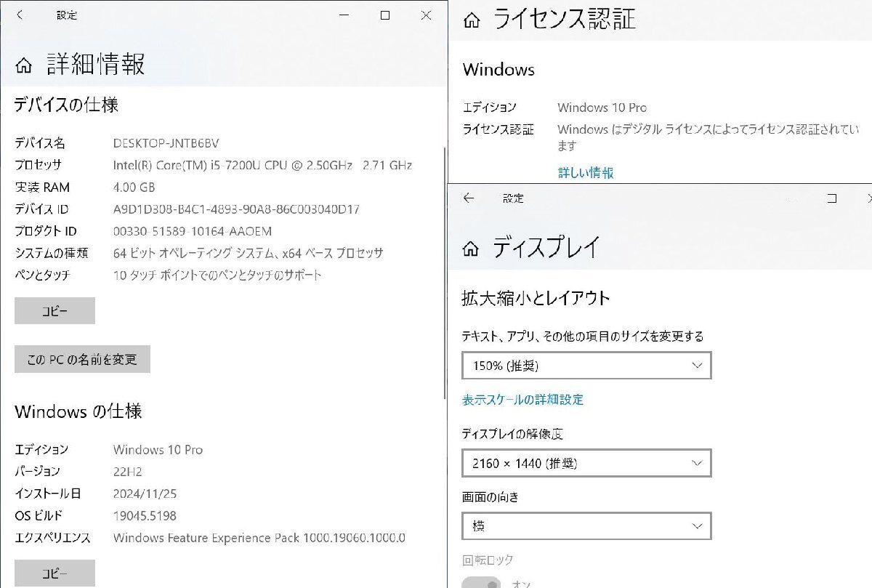
Task: Click the デバイスの仕様 heading
Action: point(66,105)
